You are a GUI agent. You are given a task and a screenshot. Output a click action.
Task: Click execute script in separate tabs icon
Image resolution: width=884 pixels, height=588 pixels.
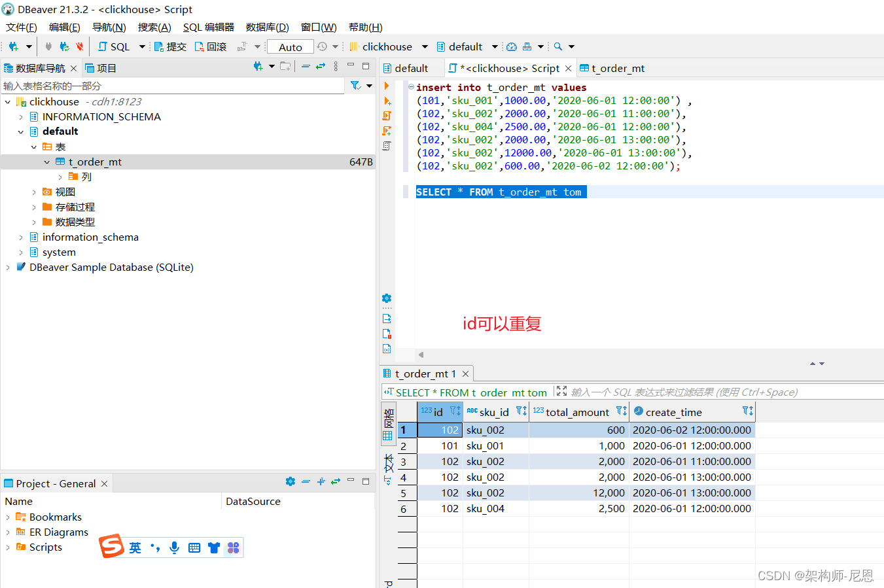coord(387,131)
